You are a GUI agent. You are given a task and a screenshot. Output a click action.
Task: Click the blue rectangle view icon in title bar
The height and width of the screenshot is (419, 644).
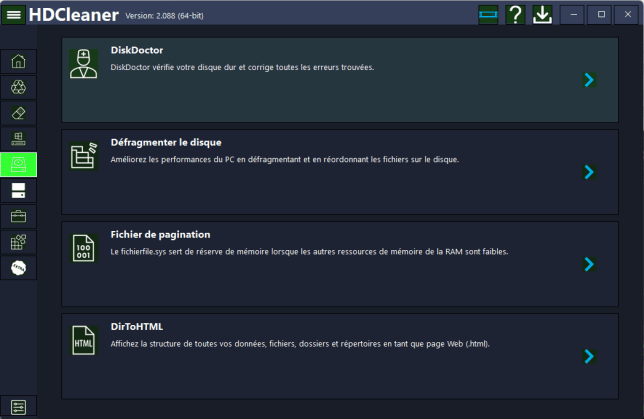pyautogui.click(x=488, y=14)
